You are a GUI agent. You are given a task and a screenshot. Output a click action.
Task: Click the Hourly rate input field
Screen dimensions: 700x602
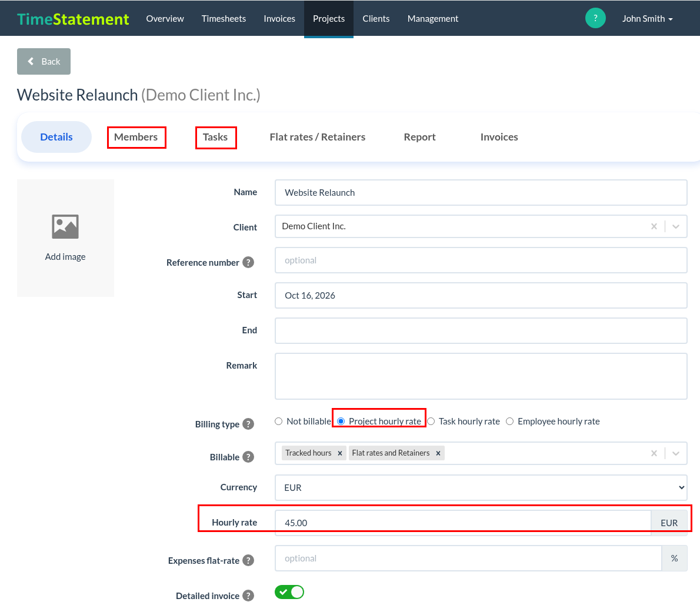coord(463,523)
